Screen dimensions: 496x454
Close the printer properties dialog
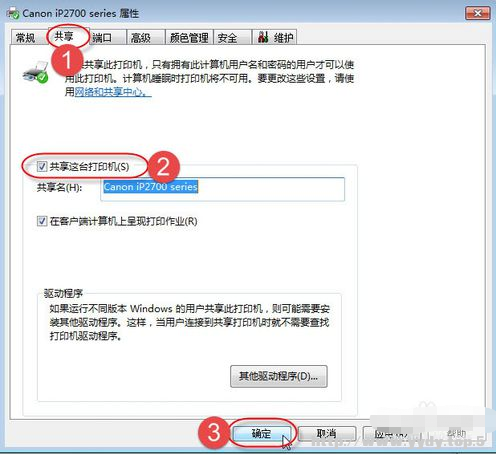click(x=477, y=13)
